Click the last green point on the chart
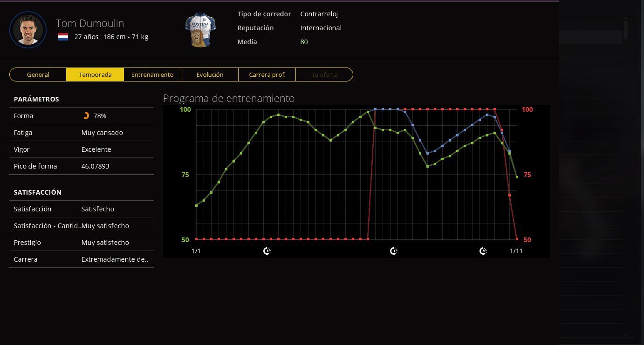This screenshot has width=644, height=345. (x=517, y=177)
